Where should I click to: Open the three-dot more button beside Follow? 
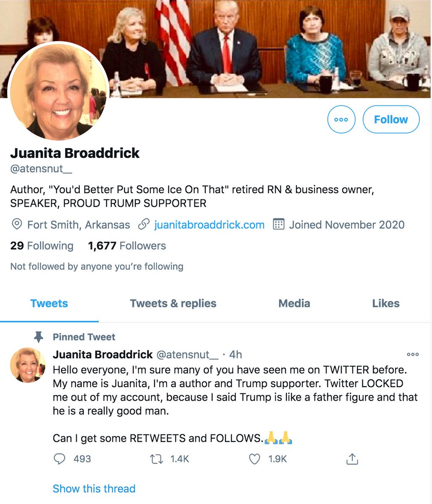[x=341, y=120]
